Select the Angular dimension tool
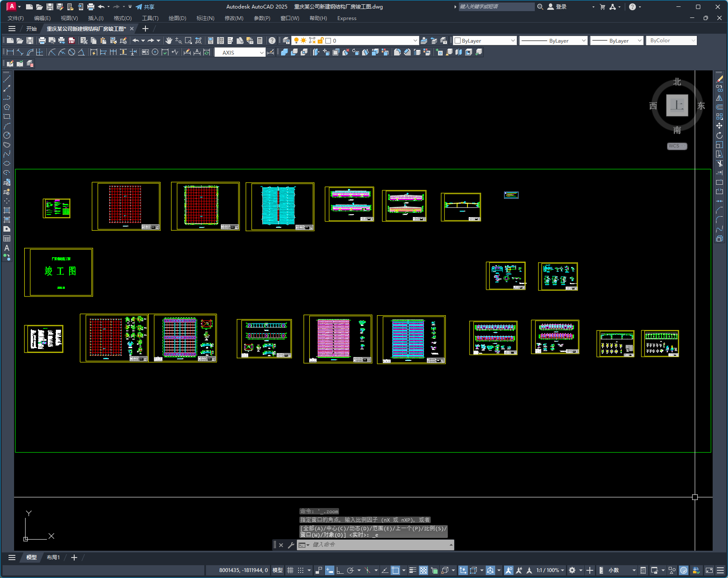The image size is (728, 578). point(81,52)
